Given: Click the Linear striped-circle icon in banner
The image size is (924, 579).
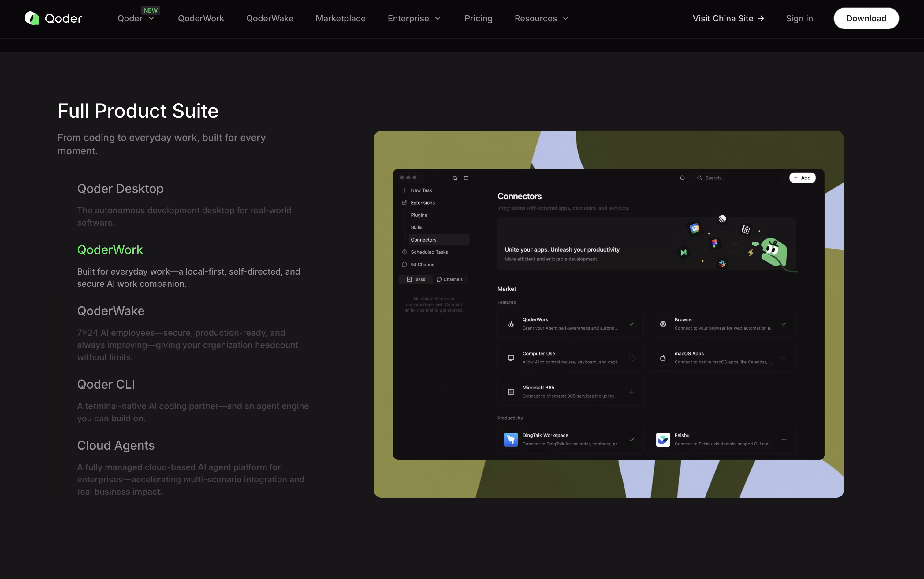Looking at the screenshot, I should click(722, 219).
